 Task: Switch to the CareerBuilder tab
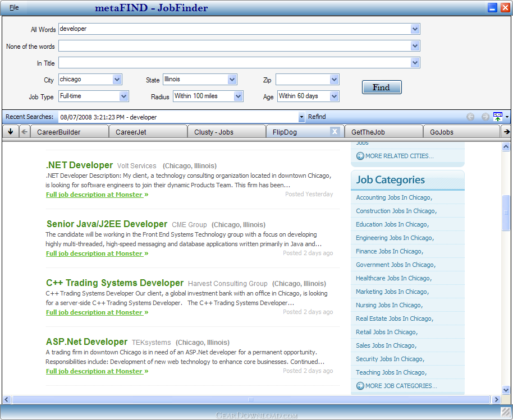pos(70,132)
